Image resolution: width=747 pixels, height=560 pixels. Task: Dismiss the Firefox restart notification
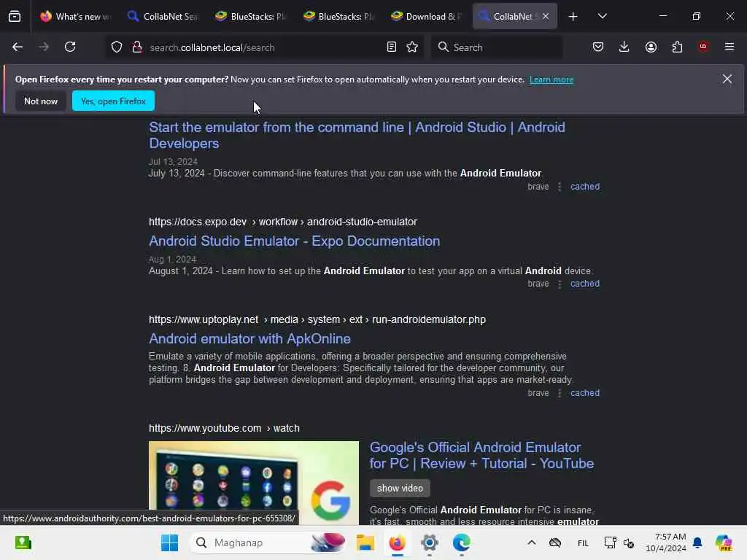727,79
